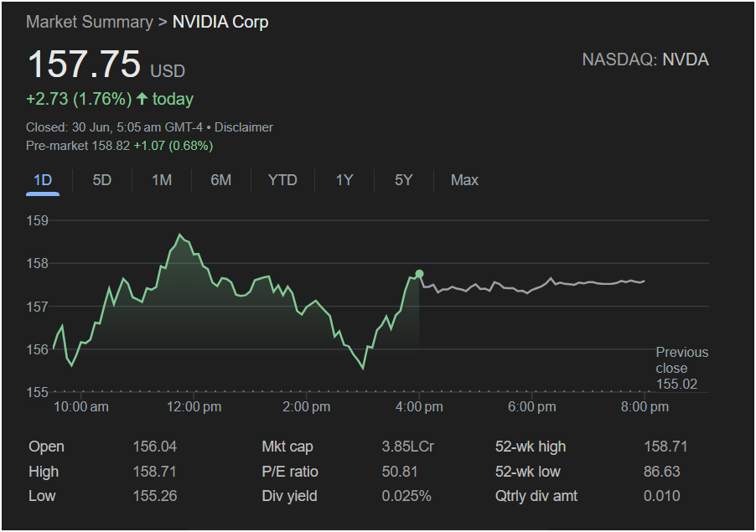This screenshot has height=532, width=756.
Task: Click the 159 y-axis label
Action: [37, 220]
